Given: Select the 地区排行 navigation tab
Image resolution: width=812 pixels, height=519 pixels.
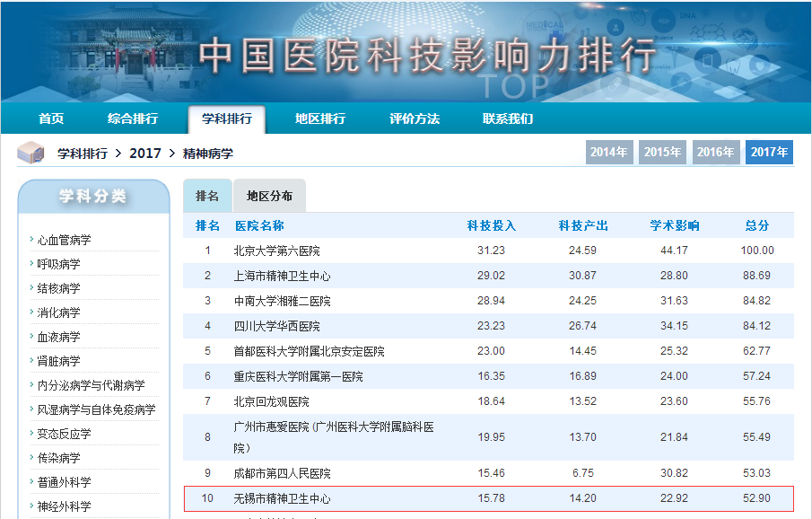Looking at the screenshot, I should pos(320,119).
